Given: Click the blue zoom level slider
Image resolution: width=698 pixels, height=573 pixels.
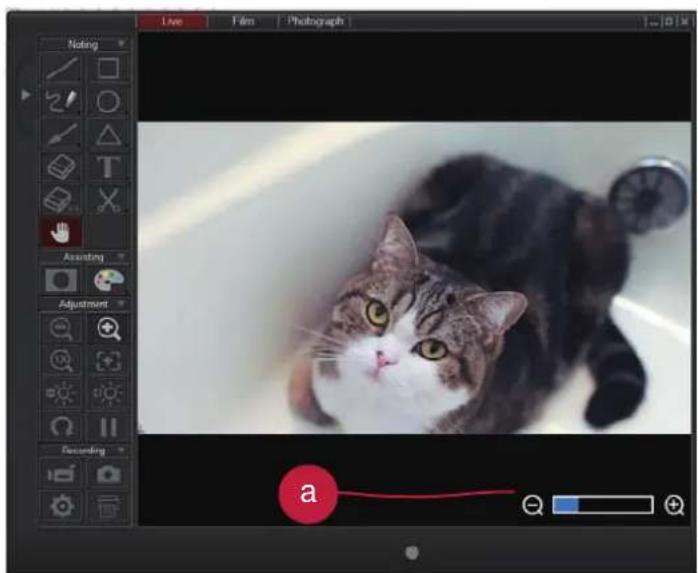Looking at the screenshot, I should coord(603,505).
